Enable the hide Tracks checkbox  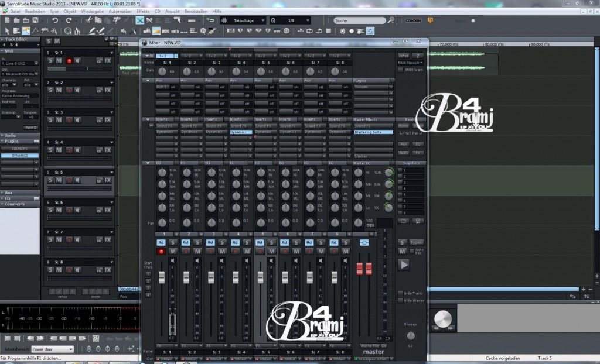[400, 293]
